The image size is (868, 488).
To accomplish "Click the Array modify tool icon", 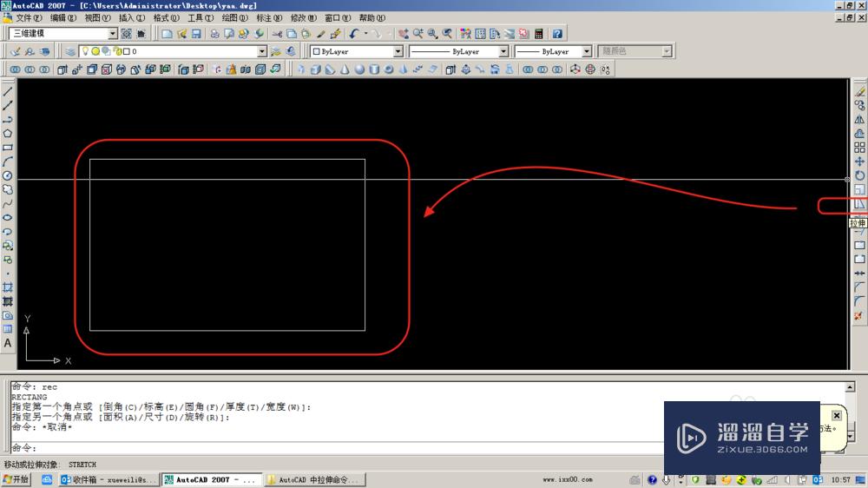I will click(859, 148).
